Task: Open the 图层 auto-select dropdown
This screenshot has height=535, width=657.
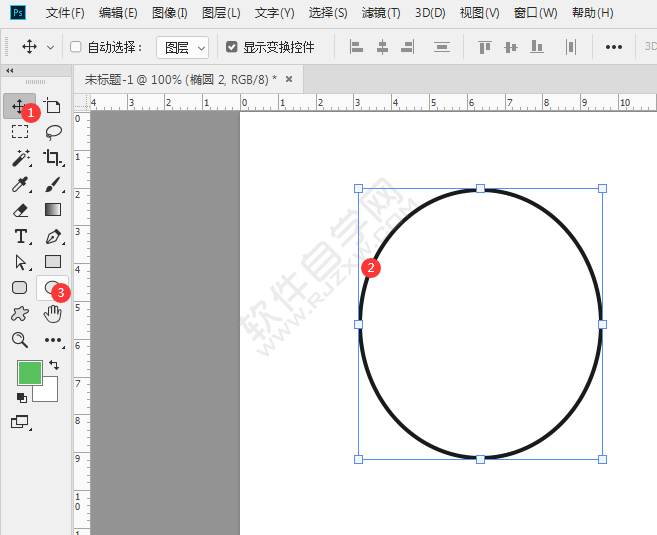Action: [x=182, y=47]
